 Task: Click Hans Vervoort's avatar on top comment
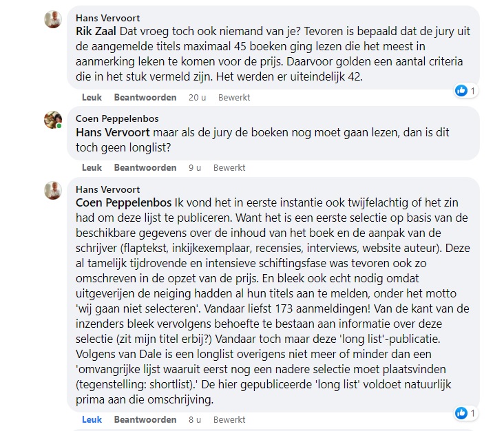coord(53,19)
